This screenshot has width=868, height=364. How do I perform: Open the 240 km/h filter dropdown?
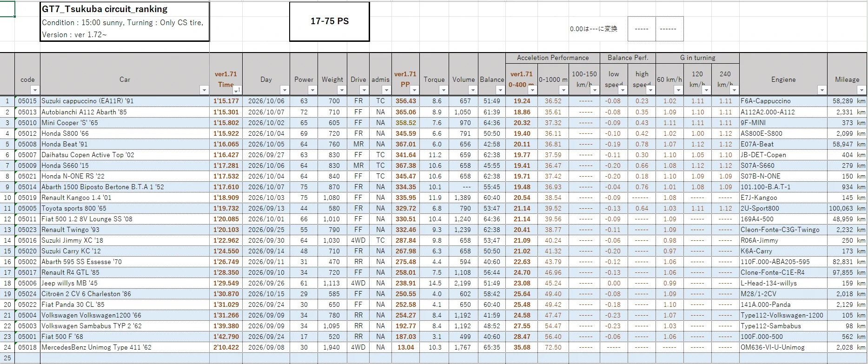click(734, 90)
